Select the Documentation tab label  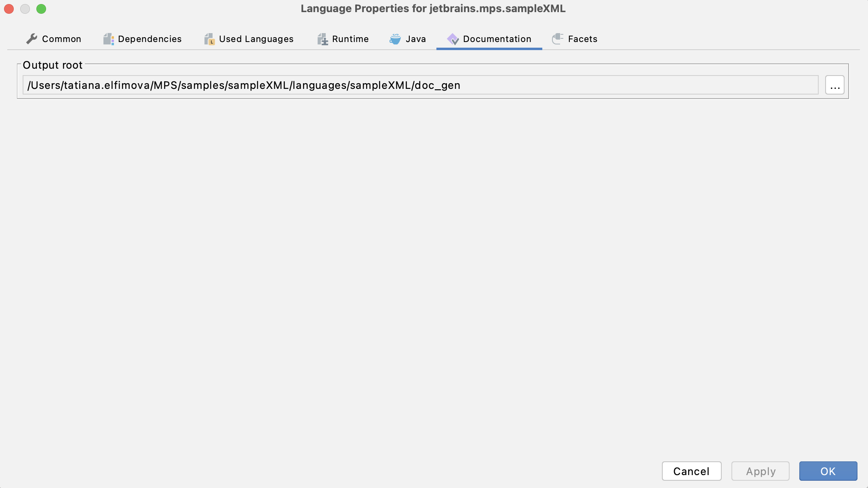[x=497, y=39]
